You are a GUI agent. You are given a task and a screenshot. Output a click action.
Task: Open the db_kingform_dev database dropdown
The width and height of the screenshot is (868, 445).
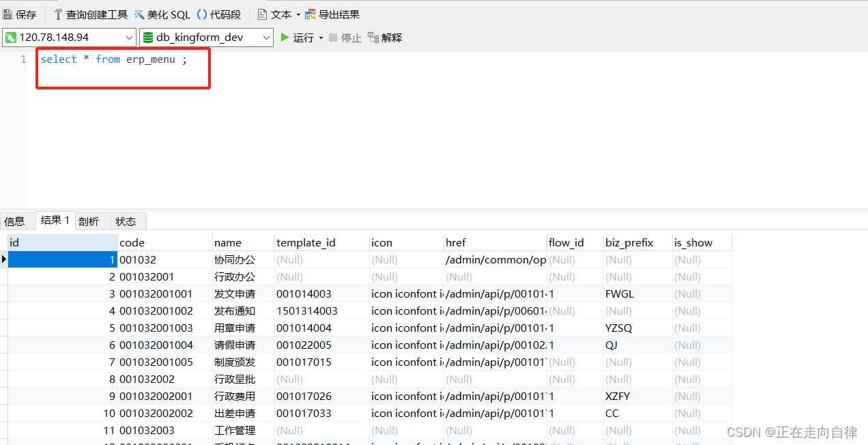click(x=267, y=38)
